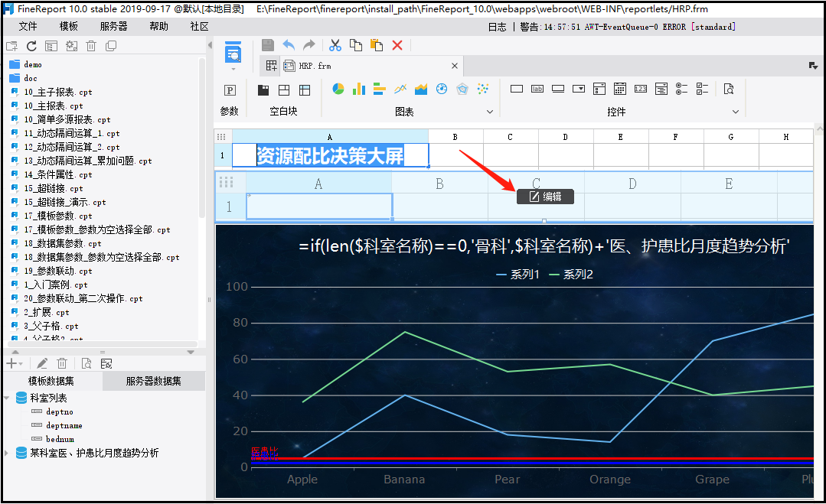Copy the selected element
Screen dimensions: 826x504
coord(356,45)
